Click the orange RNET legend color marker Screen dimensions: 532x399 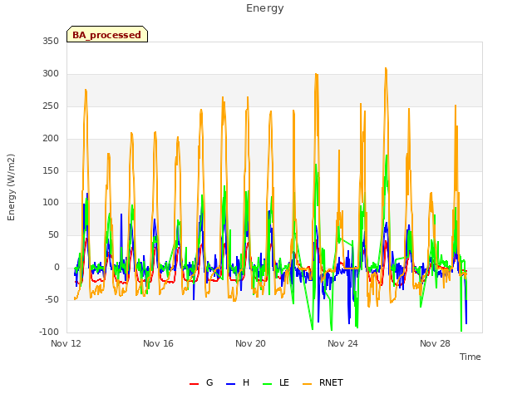click(x=307, y=384)
